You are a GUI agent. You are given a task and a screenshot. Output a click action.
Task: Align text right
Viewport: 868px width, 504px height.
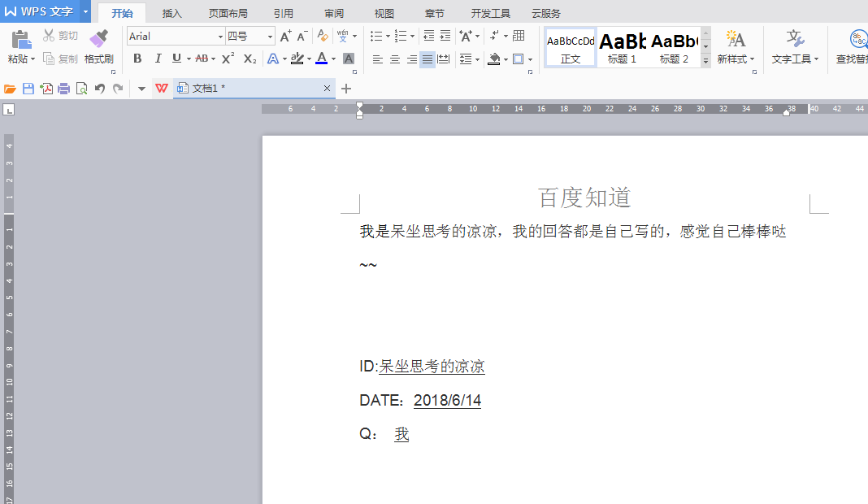click(411, 59)
